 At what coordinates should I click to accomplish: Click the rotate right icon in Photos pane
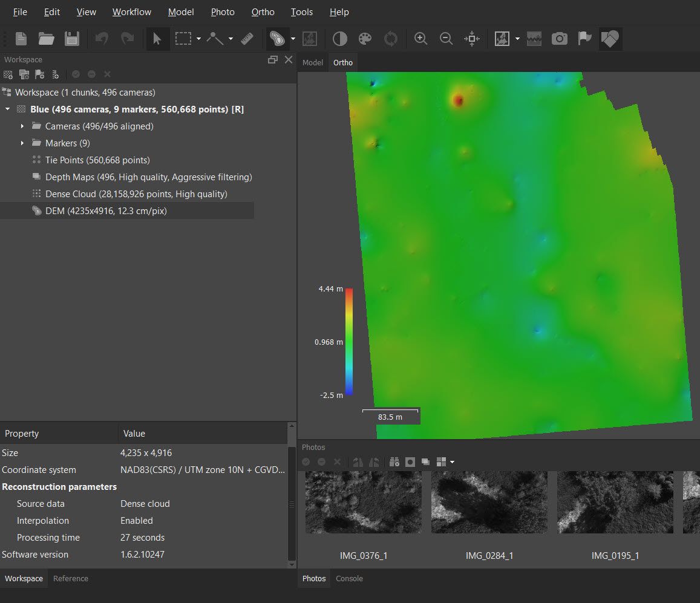click(375, 461)
